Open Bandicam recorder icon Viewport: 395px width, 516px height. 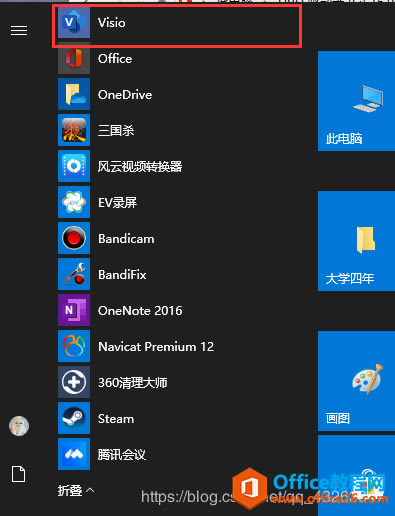[74, 238]
